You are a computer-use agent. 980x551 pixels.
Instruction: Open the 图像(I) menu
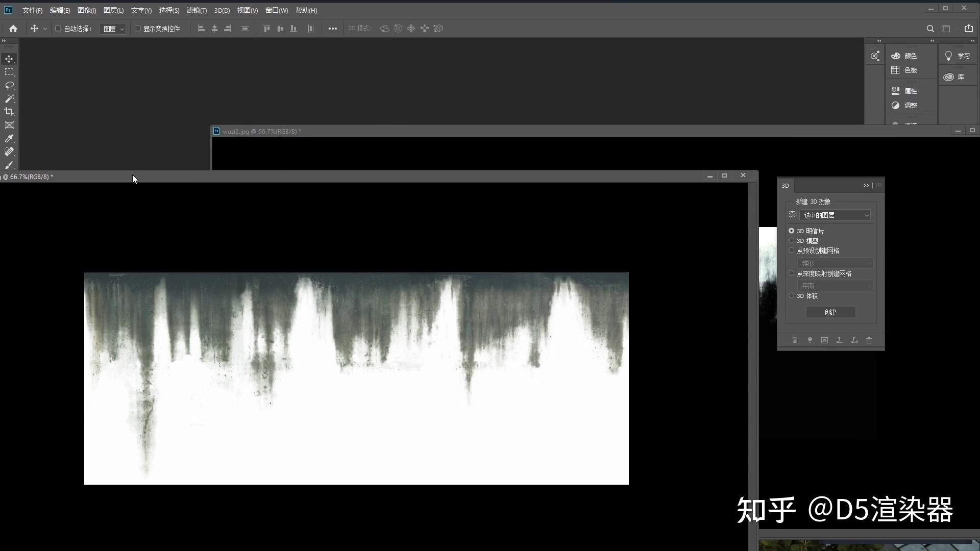tap(87, 10)
